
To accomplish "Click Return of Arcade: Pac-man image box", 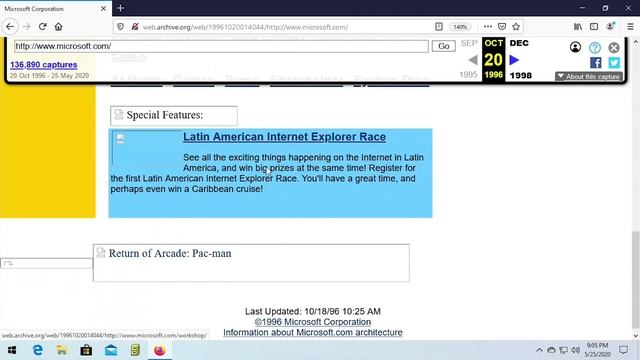I will pyautogui.click(x=251, y=263).
